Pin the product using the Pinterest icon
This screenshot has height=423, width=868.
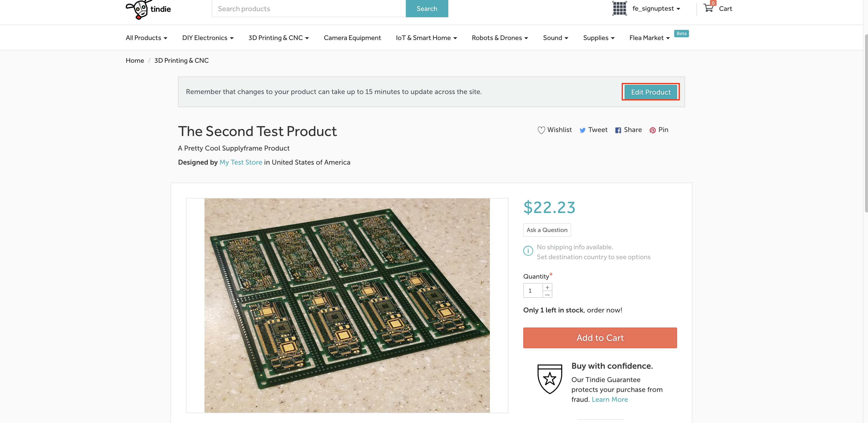point(653,130)
